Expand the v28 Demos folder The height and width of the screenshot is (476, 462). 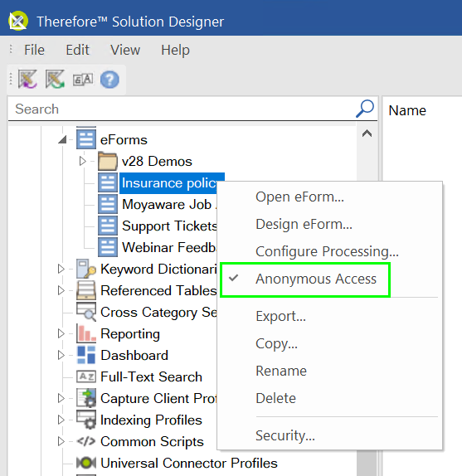pos(83,161)
